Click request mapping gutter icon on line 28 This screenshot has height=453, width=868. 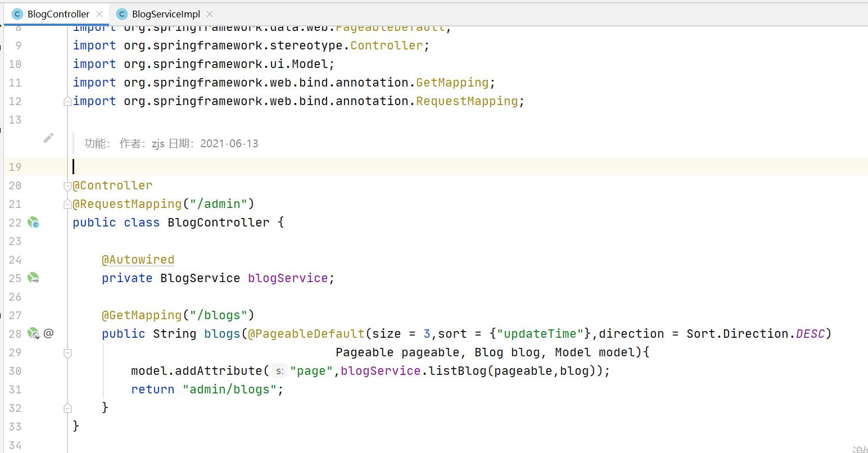click(x=33, y=334)
